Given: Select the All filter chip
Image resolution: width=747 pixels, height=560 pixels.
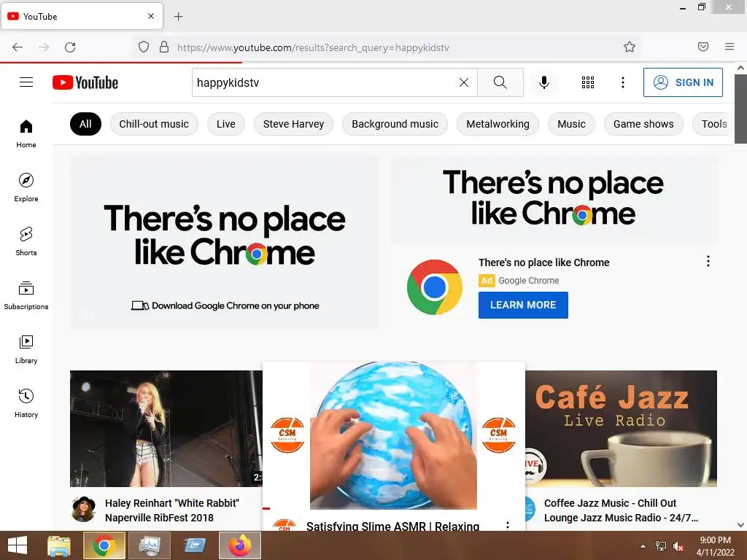Looking at the screenshot, I should click(86, 124).
